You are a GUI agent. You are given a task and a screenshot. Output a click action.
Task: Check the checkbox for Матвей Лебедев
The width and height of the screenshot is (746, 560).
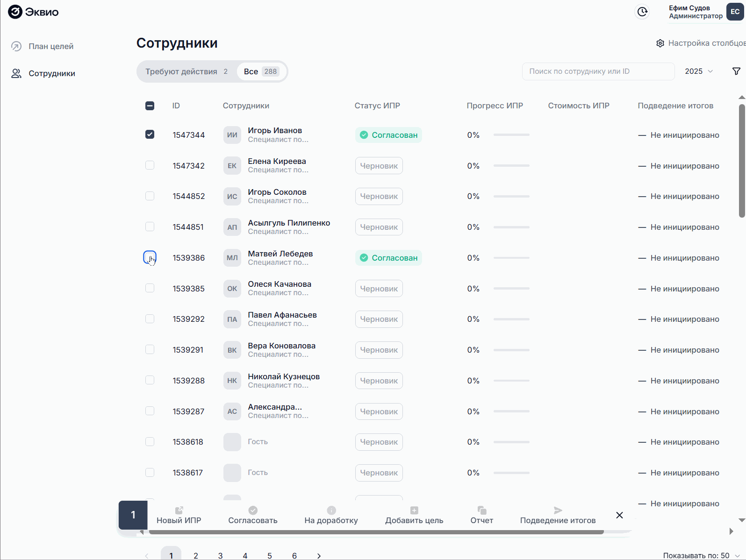point(150,257)
